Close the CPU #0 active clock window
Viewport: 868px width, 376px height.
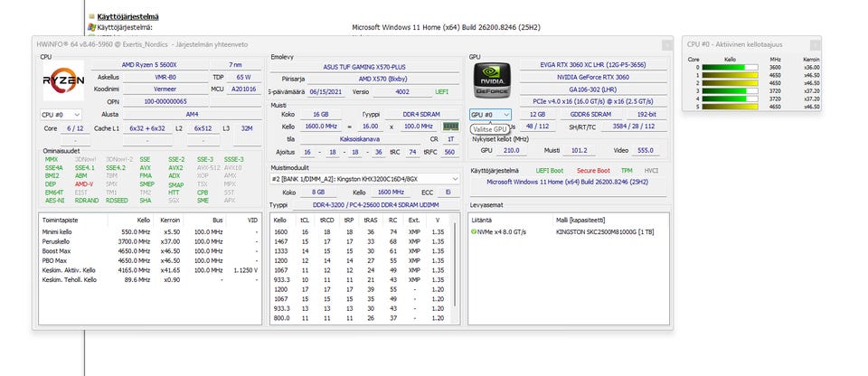[x=815, y=45]
